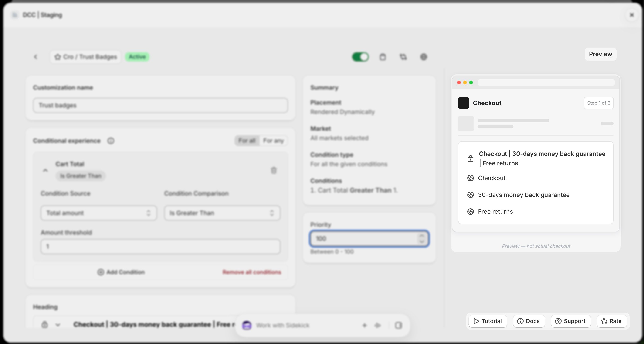Viewport: 644px width, 344px height.
Task: Open the Tutorial button
Action: (488, 321)
